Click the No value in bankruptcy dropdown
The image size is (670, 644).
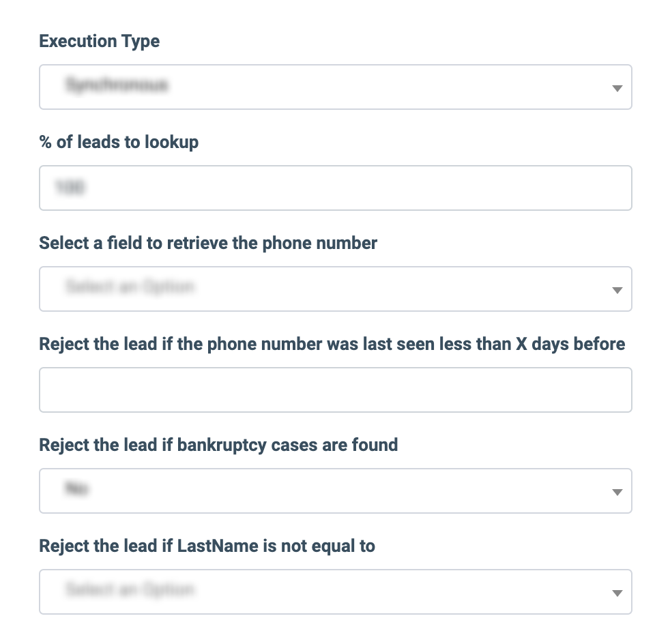coord(77,488)
